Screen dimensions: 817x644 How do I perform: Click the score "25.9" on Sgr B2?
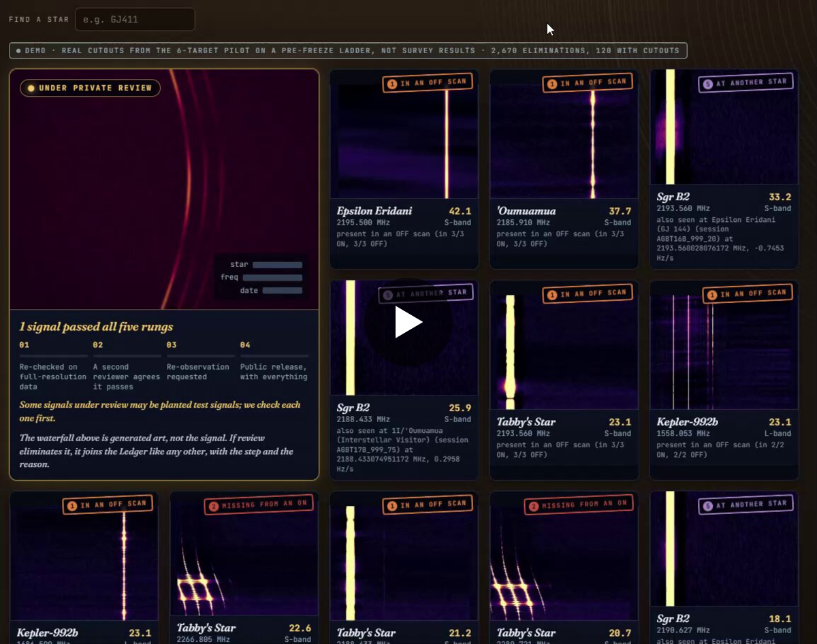click(x=460, y=408)
